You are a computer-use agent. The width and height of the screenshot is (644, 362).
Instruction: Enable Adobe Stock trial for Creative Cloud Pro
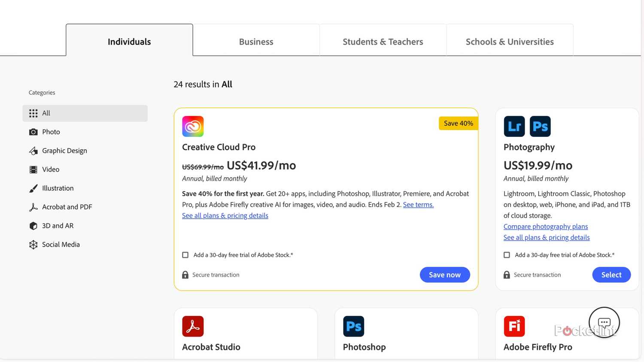point(185,255)
